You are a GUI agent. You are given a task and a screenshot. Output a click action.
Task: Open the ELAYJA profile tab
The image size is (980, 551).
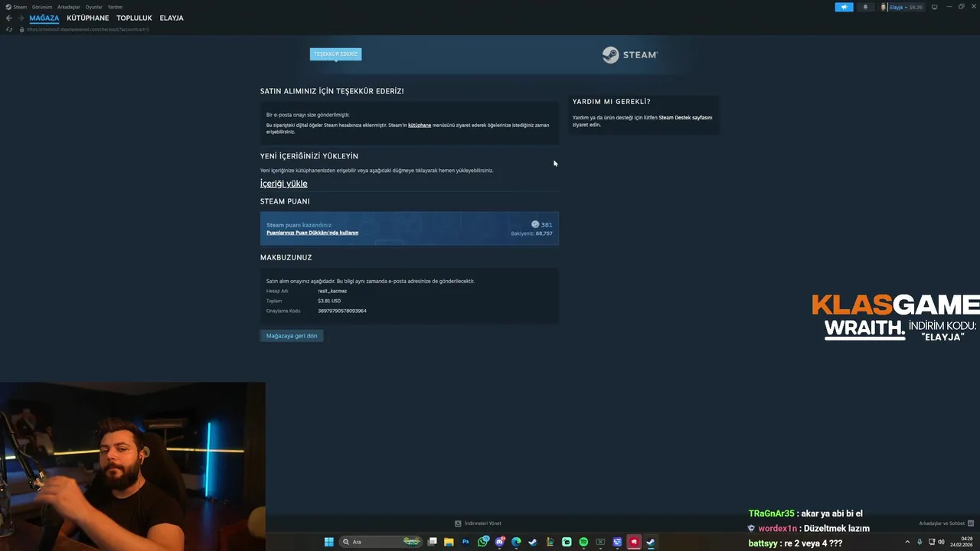click(x=171, y=18)
